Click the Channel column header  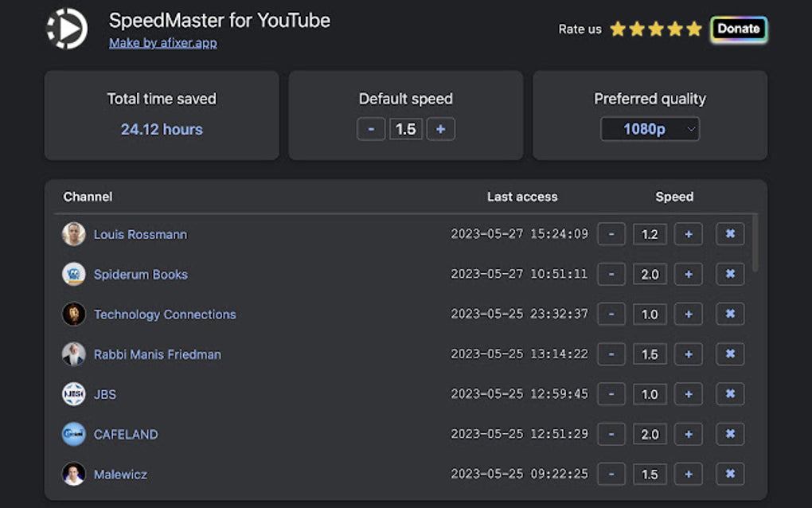pyautogui.click(x=88, y=197)
